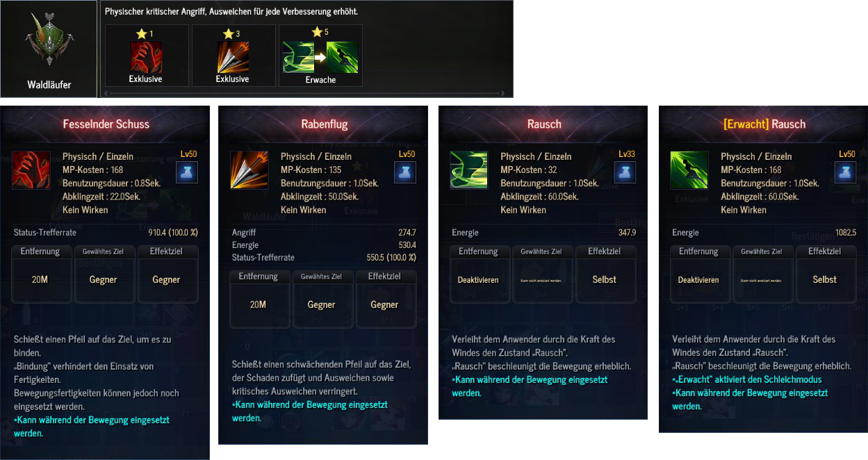Click the Effektziel Gegner box in Rabenflug
868x460 pixels.
tap(384, 299)
